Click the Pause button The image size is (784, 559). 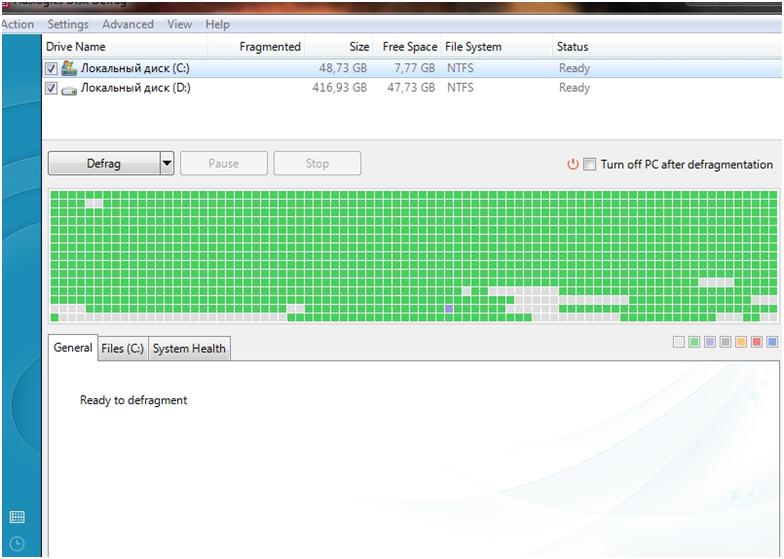224,164
